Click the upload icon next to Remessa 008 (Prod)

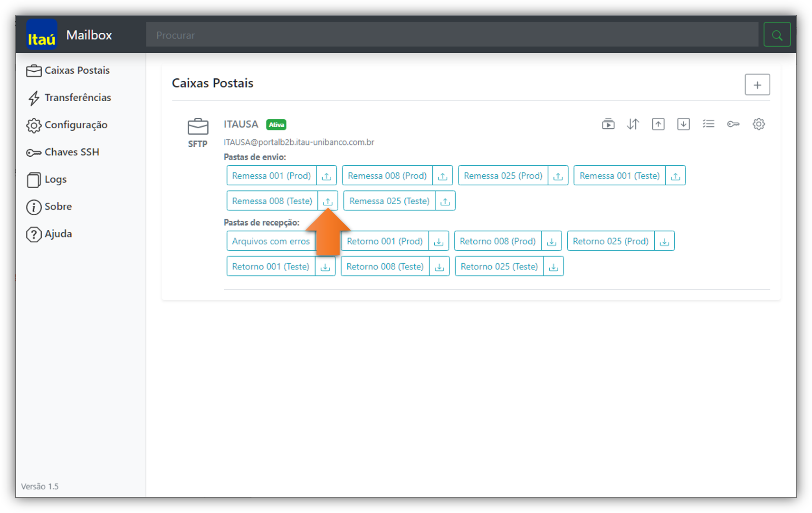click(442, 176)
